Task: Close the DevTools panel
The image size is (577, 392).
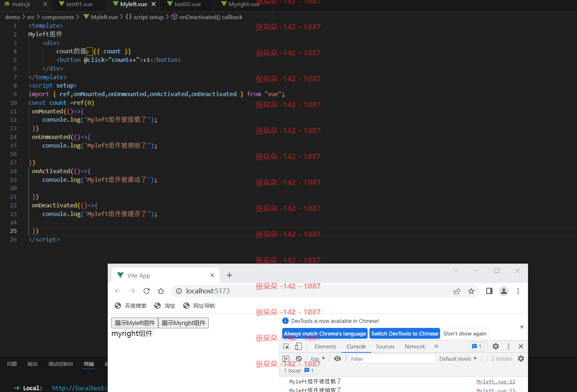Action: 521,346
